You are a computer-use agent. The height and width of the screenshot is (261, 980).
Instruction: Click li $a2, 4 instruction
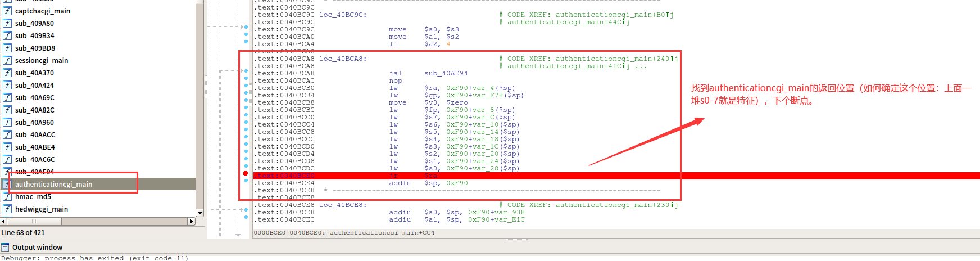[x=419, y=44]
